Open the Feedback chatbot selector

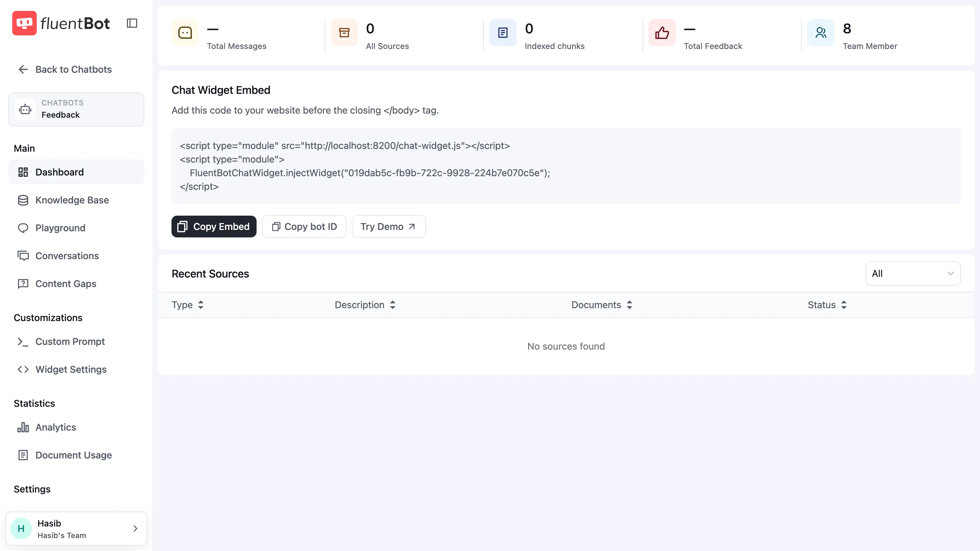click(76, 110)
